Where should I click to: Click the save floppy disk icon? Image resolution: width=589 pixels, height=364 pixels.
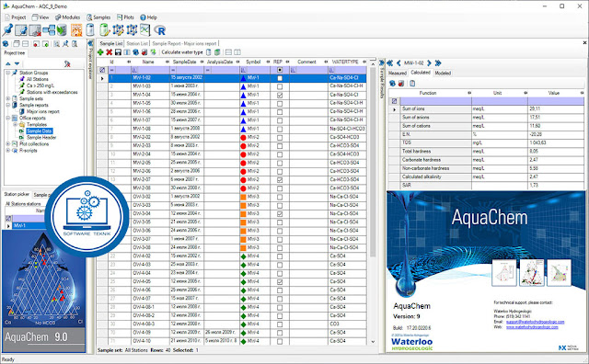pos(118,52)
